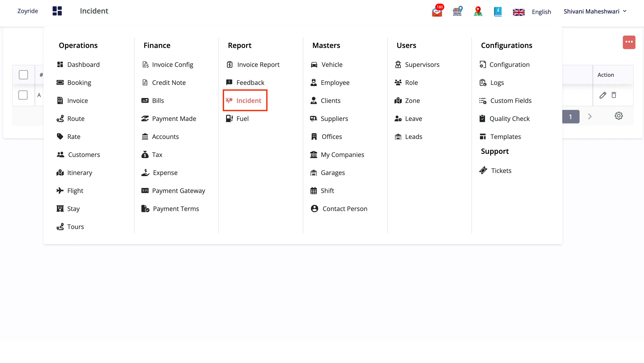Image resolution: width=644 pixels, height=363 pixels.
Task: Select page 1 in pagination
Action: click(x=571, y=116)
